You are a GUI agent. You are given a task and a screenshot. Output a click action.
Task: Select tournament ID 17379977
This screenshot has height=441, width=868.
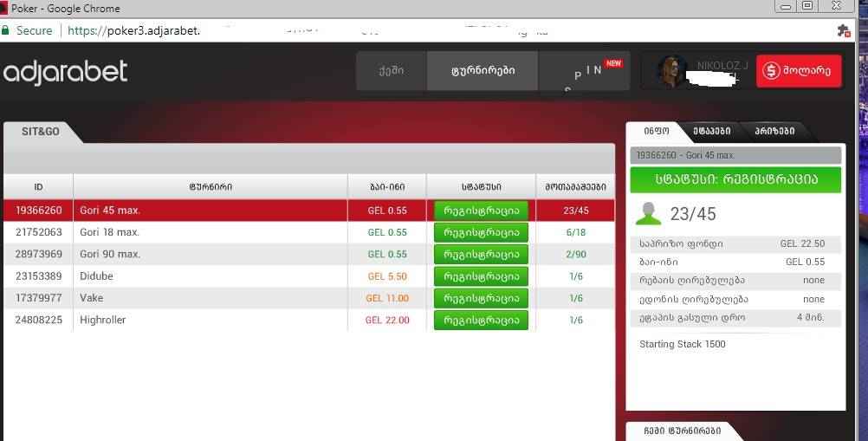pos(39,298)
